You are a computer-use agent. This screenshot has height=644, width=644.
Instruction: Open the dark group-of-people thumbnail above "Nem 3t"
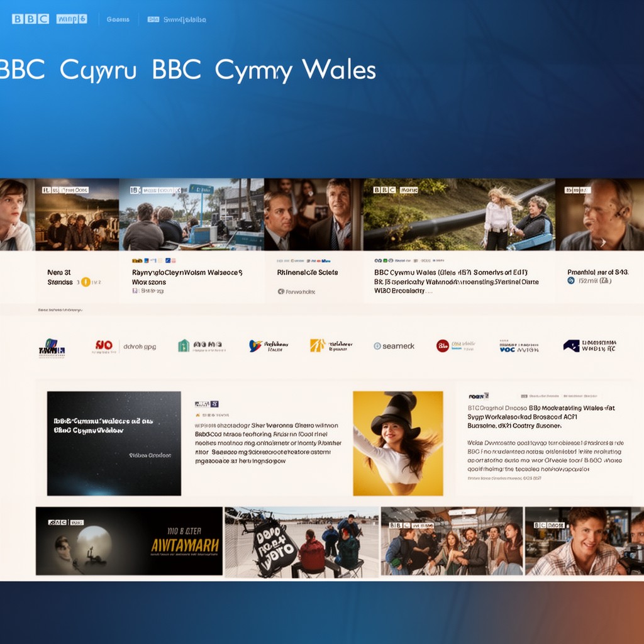pos(77,214)
